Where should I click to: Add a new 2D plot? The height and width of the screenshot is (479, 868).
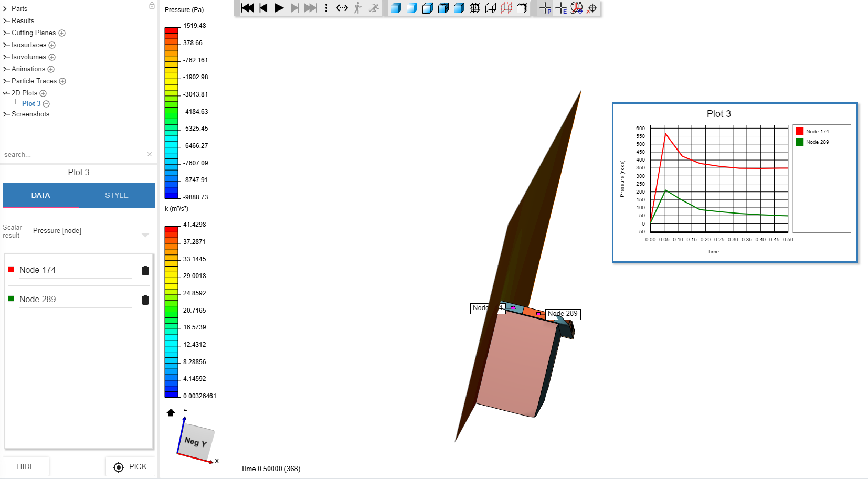[43, 93]
